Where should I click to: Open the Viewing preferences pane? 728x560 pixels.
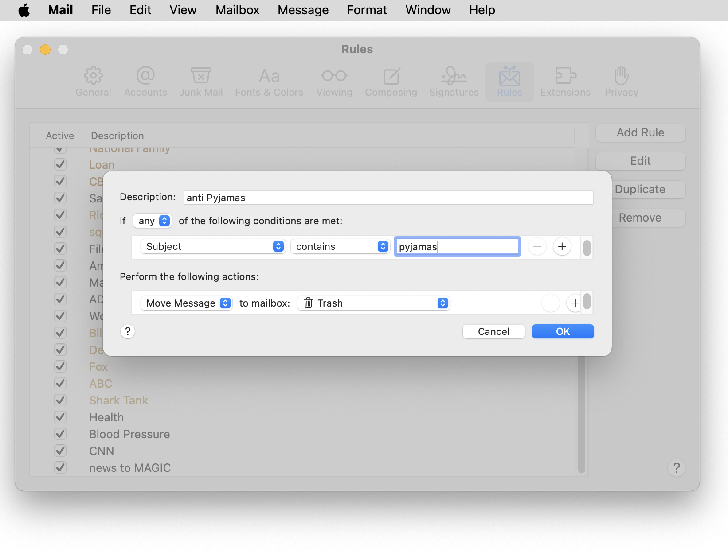point(334,82)
